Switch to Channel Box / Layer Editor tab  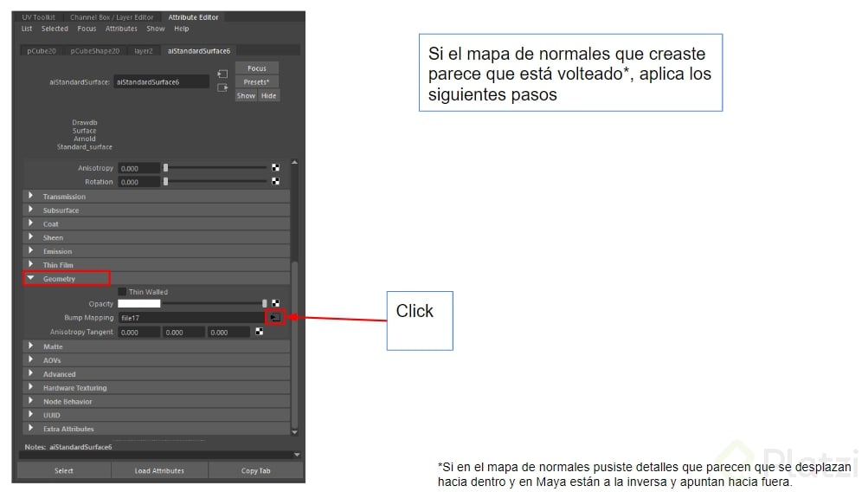(112, 17)
